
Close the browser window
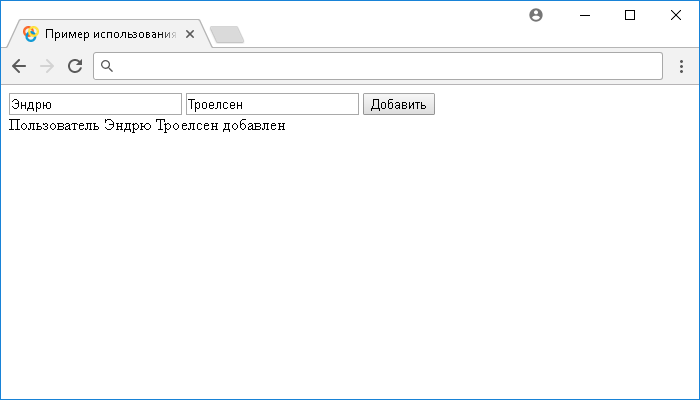675,15
